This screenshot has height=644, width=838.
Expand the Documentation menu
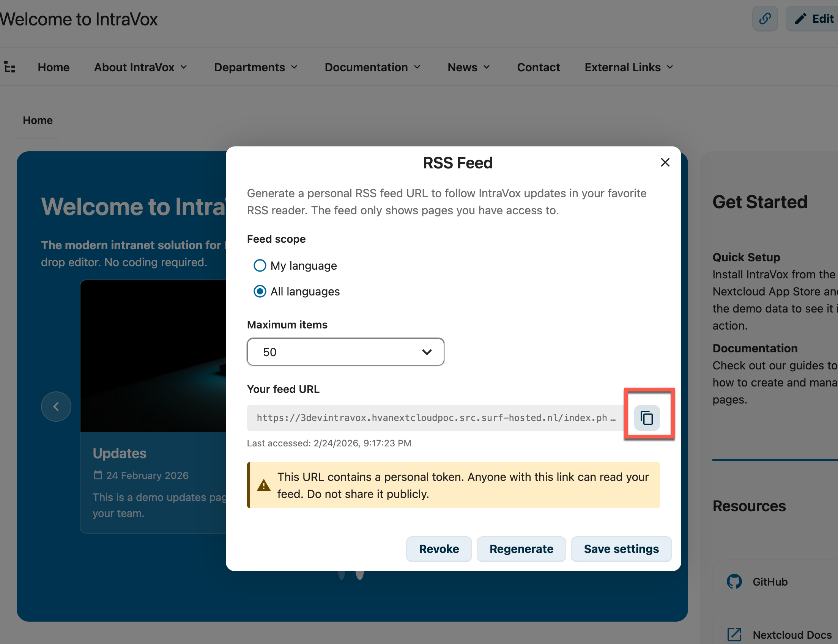tap(372, 67)
